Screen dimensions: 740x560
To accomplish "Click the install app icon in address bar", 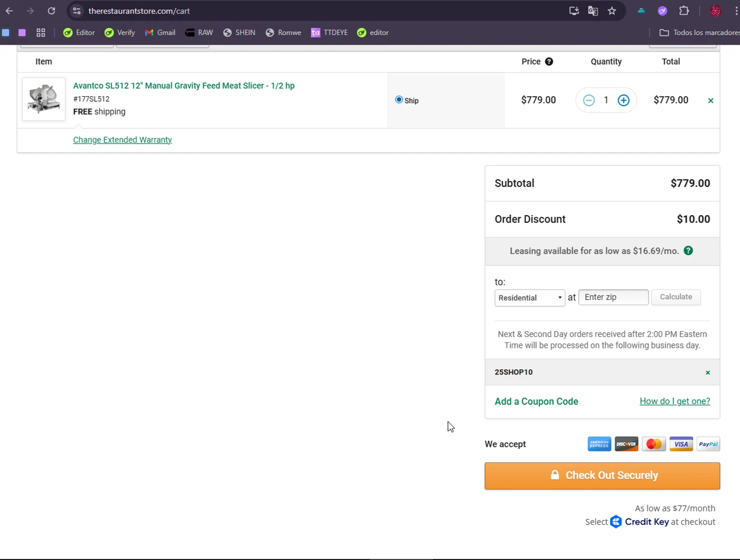I will (574, 11).
